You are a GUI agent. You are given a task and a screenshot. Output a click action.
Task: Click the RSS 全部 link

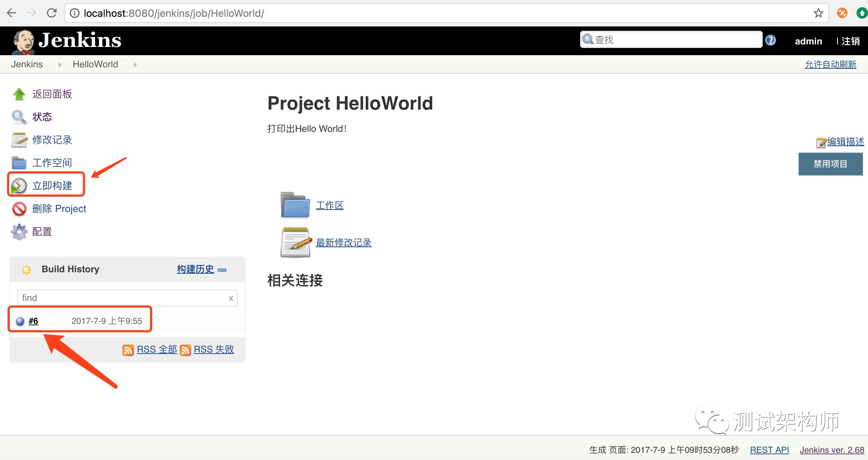click(157, 350)
